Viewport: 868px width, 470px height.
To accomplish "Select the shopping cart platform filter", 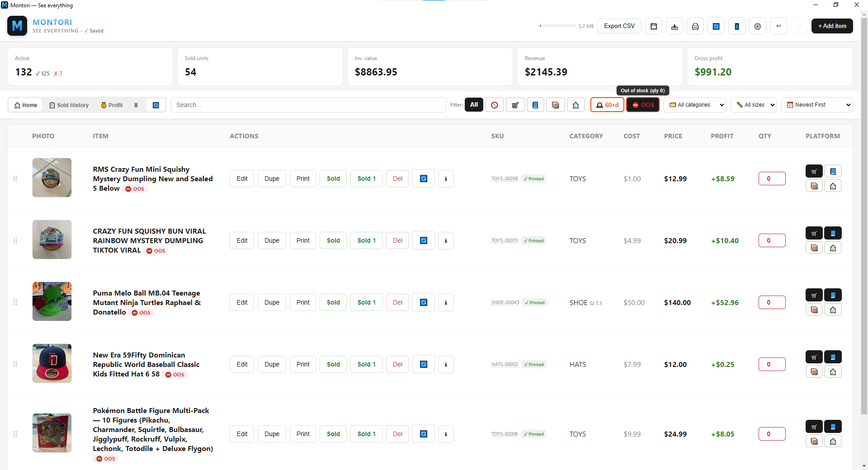I will coord(515,105).
